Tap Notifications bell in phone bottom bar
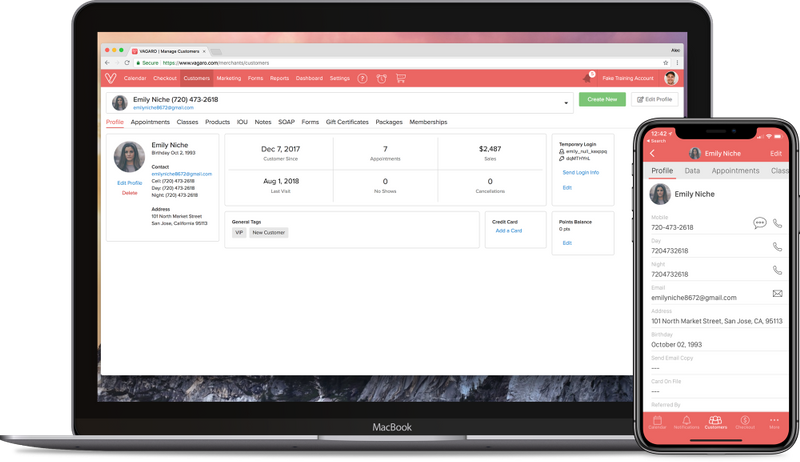Screen dimensions: 800x462 (686, 422)
